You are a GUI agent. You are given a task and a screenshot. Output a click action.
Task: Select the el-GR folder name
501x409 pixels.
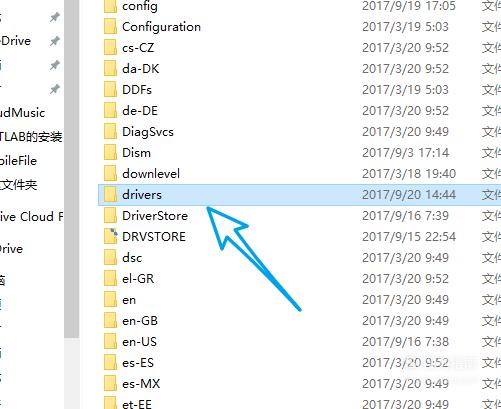(138, 278)
